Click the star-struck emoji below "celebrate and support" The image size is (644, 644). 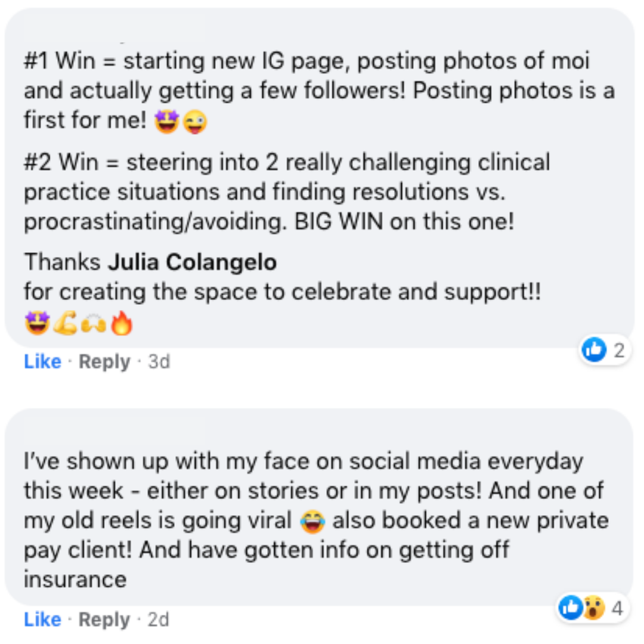click(x=38, y=323)
